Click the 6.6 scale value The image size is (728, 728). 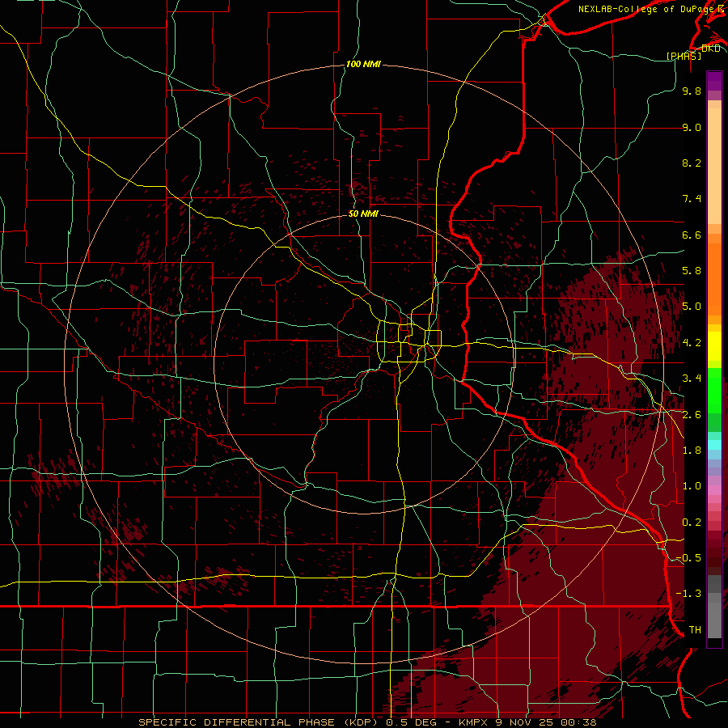point(692,235)
